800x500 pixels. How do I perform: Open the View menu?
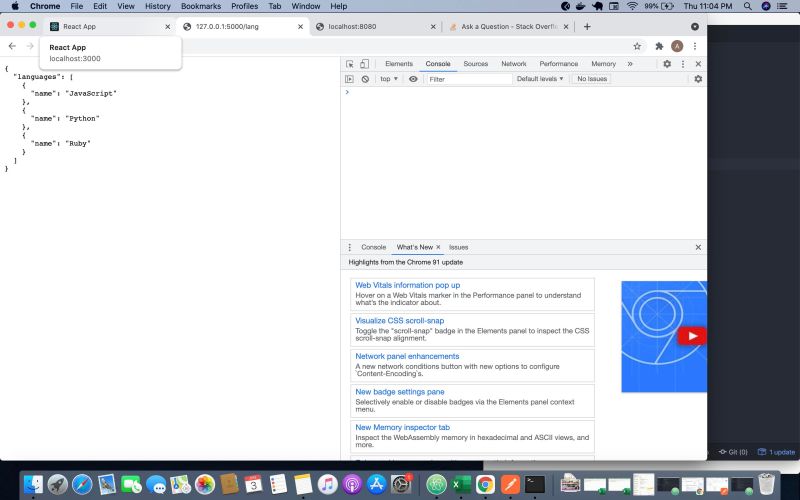pos(126,6)
